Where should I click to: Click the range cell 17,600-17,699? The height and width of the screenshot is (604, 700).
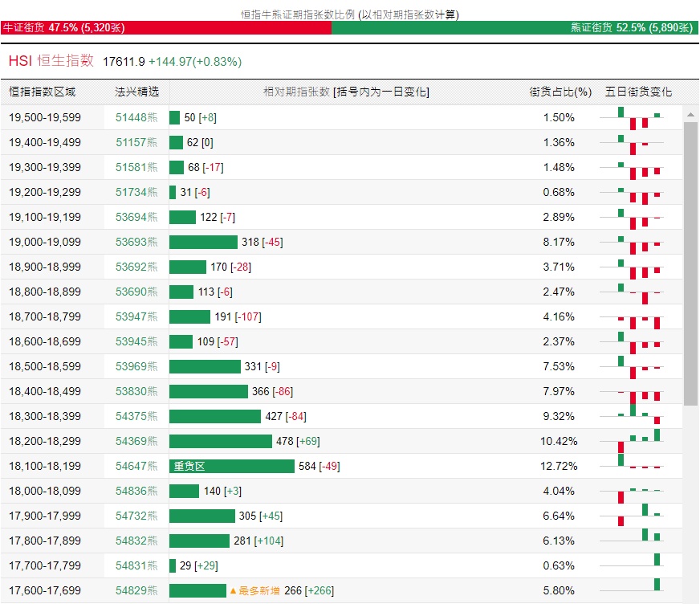pyautogui.click(x=45, y=590)
